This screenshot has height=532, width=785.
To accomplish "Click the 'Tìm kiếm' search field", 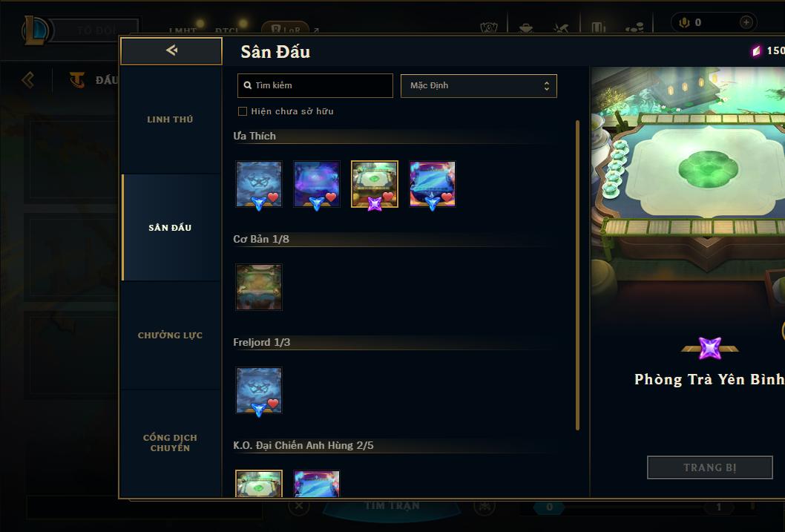I will pyautogui.click(x=315, y=85).
